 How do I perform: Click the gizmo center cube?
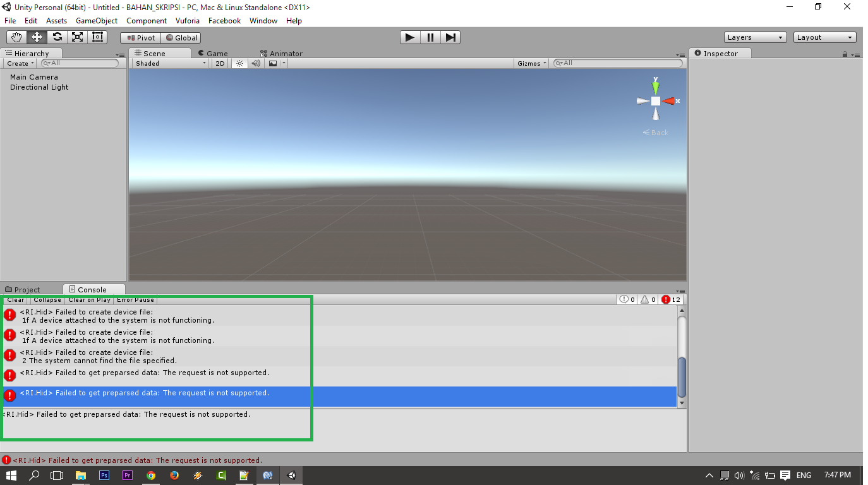[x=656, y=101]
